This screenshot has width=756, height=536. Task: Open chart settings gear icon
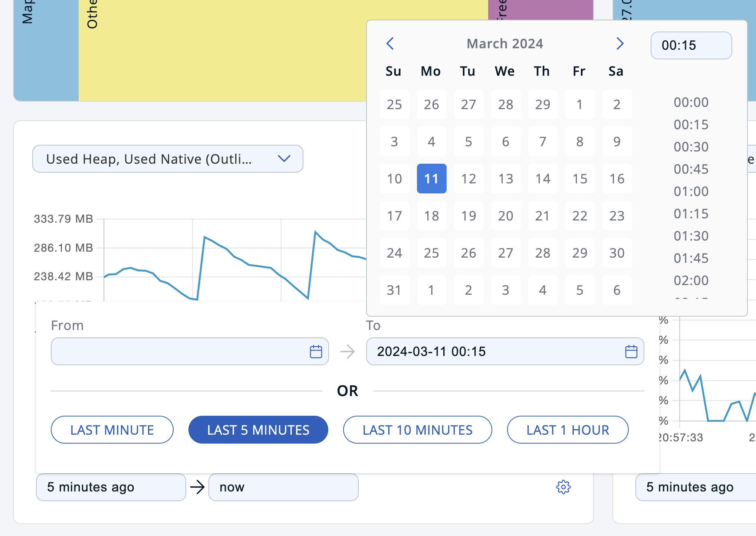(563, 487)
